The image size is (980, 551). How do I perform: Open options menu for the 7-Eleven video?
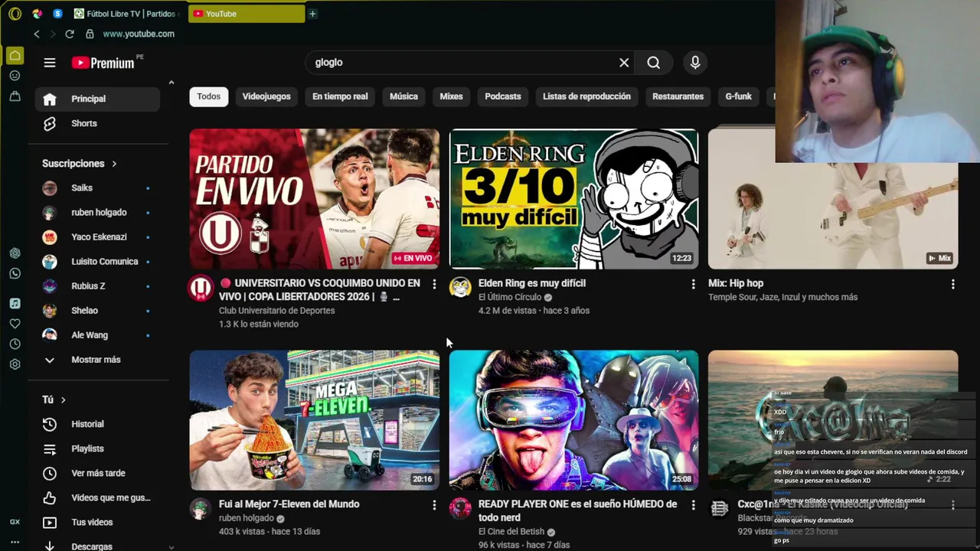point(434,505)
